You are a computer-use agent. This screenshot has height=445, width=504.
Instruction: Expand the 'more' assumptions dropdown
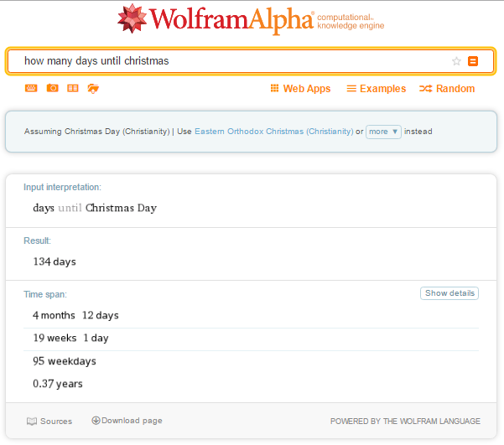point(383,132)
